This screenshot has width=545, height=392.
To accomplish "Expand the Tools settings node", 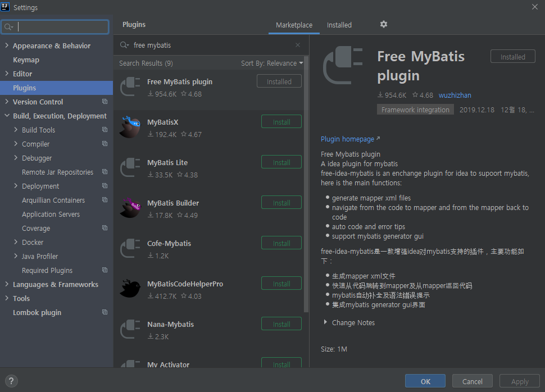I will pos(7,298).
